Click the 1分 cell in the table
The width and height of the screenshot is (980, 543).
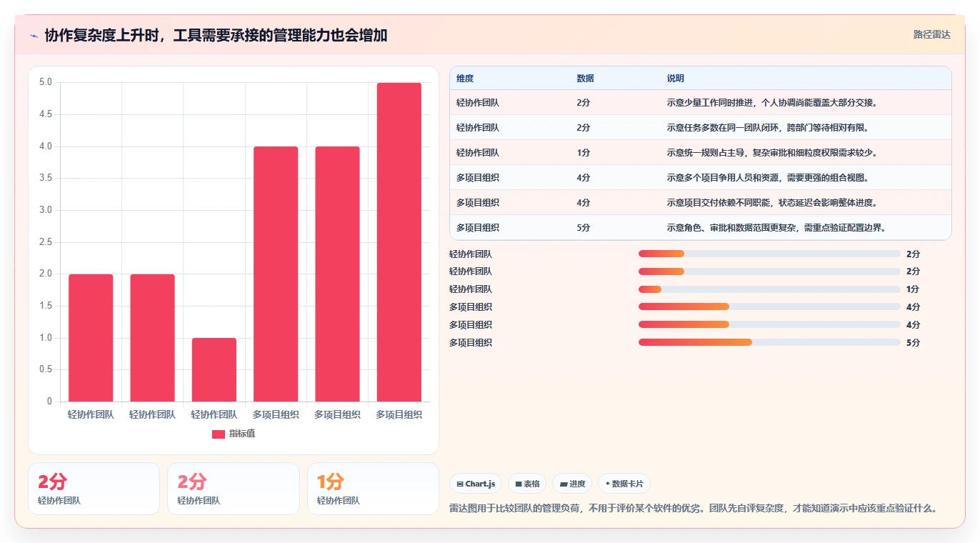[x=584, y=153]
